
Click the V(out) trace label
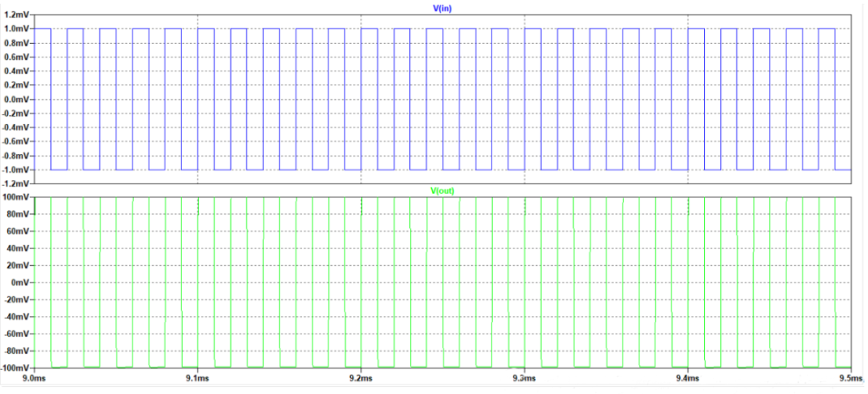442,191
